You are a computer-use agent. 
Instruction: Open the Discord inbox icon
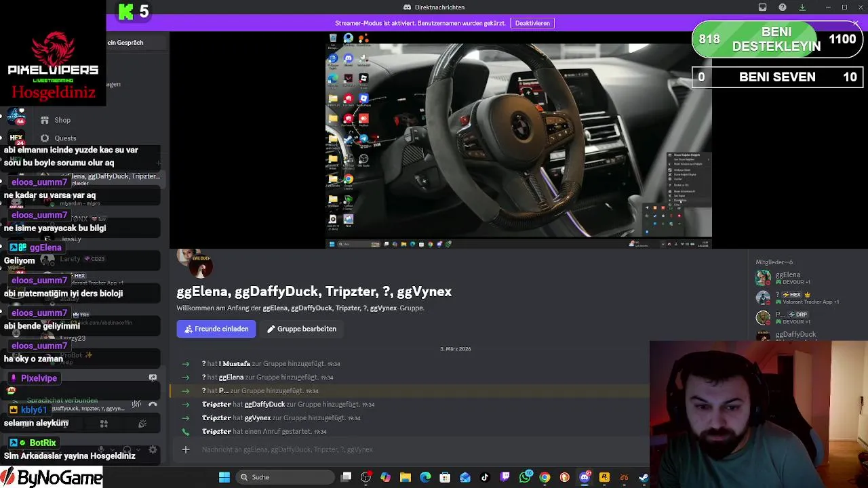point(762,7)
